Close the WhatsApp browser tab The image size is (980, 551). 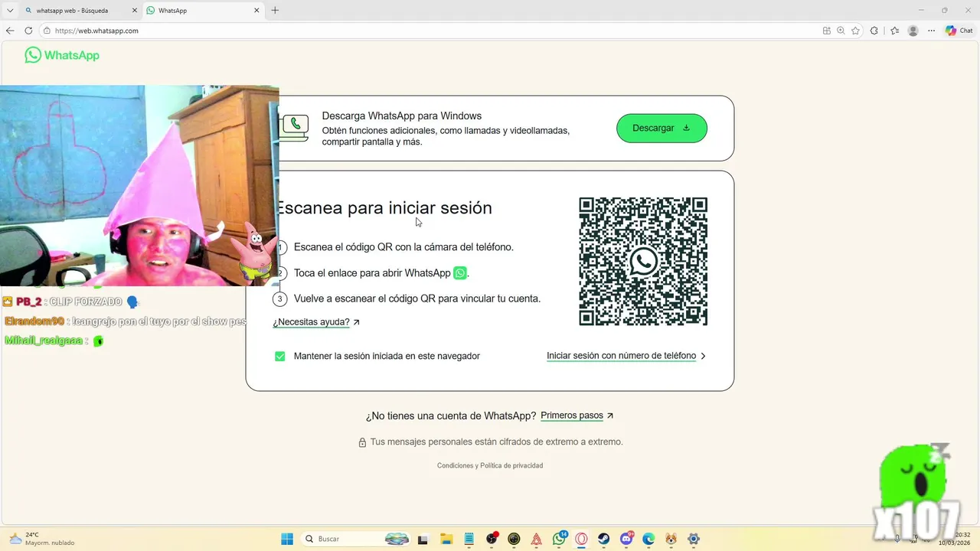[256, 11]
